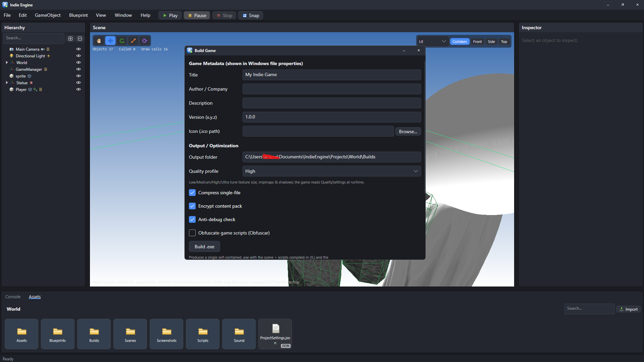Click the Play button
The height and width of the screenshot is (362, 644).
[x=170, y=15]
